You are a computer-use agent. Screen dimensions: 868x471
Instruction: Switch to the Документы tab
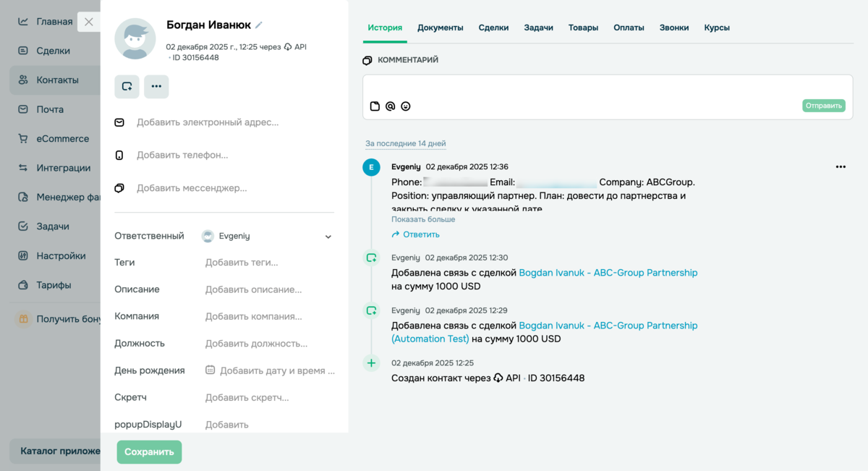click(x=441, y=27)
